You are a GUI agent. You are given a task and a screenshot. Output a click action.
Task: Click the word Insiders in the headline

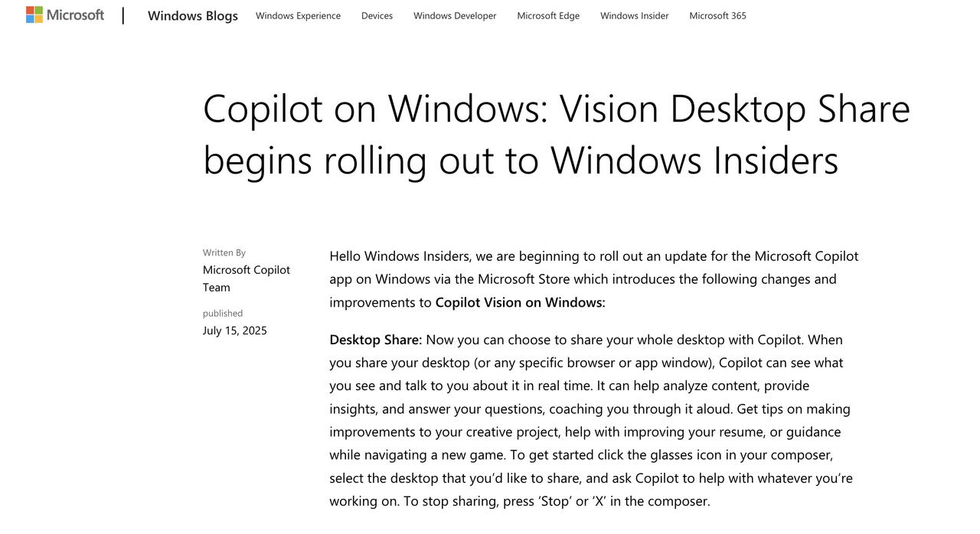click(776, 160)
